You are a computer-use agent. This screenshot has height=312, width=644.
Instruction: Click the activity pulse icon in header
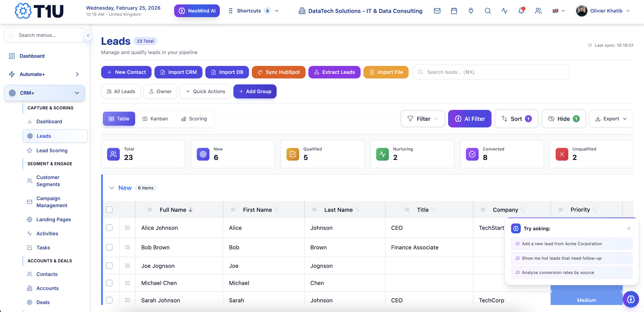point(504,11)
